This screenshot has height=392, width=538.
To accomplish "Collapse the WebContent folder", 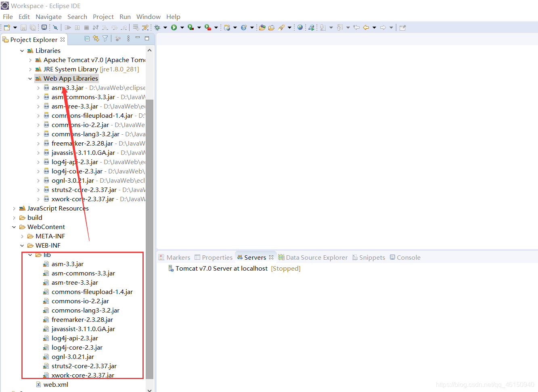I will click(14, 227).
